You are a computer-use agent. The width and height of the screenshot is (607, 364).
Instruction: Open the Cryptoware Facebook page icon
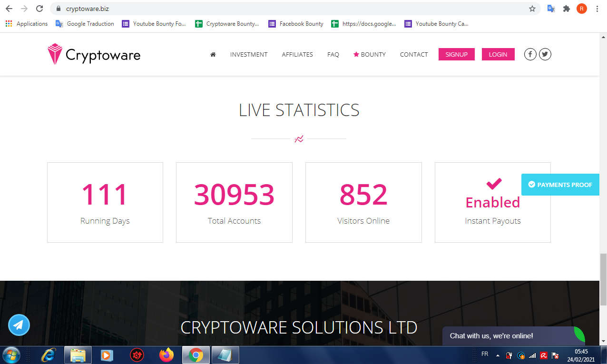coord(530,54)
